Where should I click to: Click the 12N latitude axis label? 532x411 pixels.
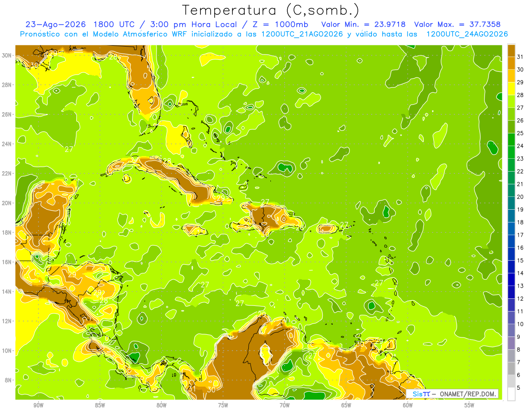point(7,321)
